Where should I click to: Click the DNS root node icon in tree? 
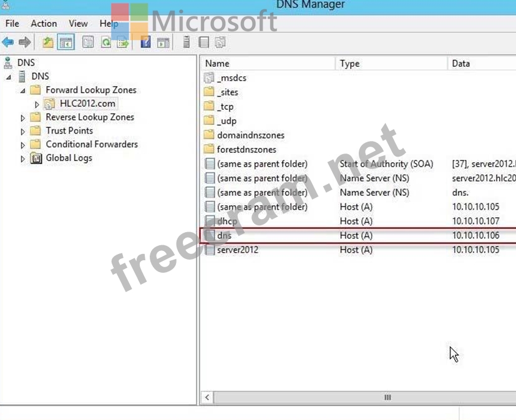point(7,62)
